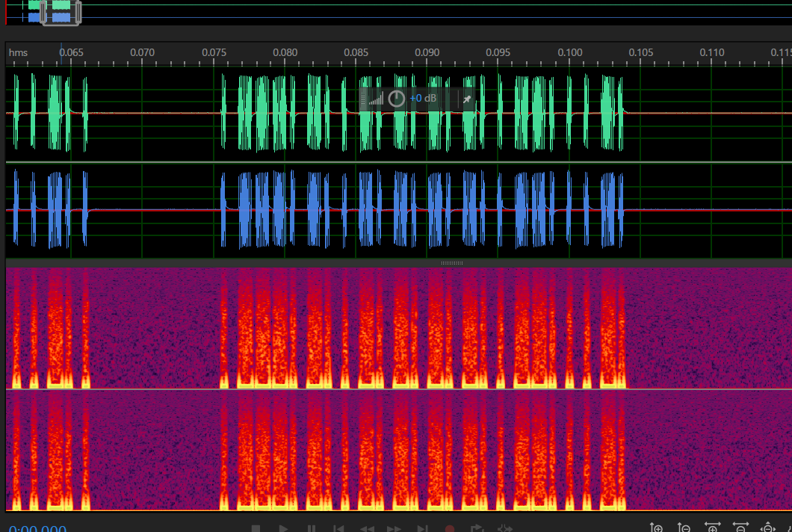Zoom in time on the waveform
792x532 pixels.
(x=712, y=528)
